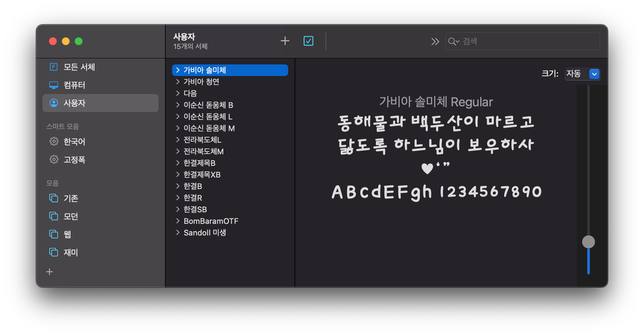Add a new collection with sidebar plus
The image size is (644, 335).
click(49, 272)
